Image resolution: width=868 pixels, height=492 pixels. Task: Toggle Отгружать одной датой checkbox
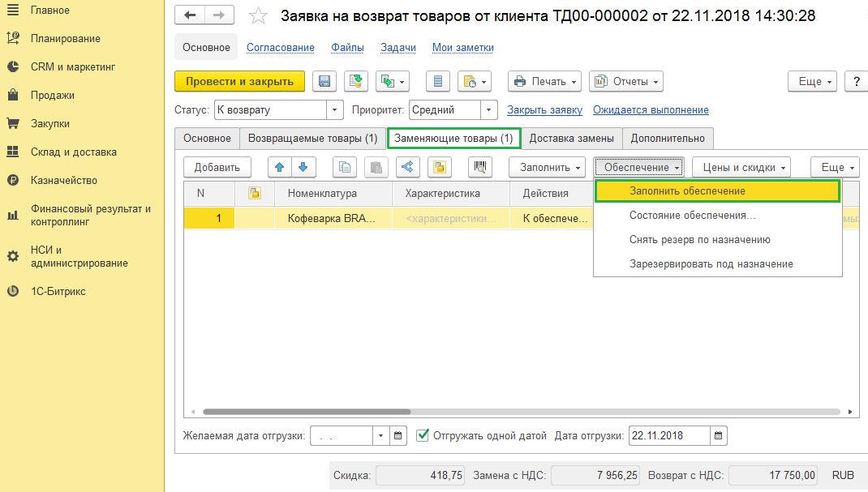423,435
